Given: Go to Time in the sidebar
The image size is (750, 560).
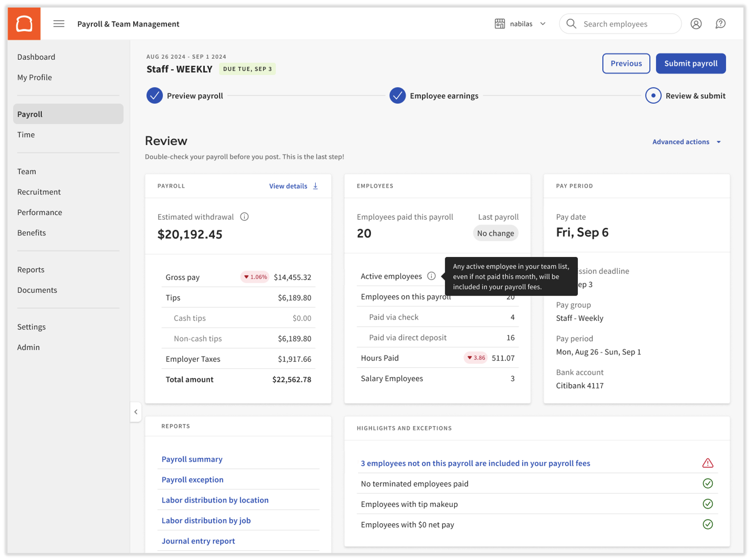Looking at the screenshot, I should pyautogui.click(x=26, y=135).
